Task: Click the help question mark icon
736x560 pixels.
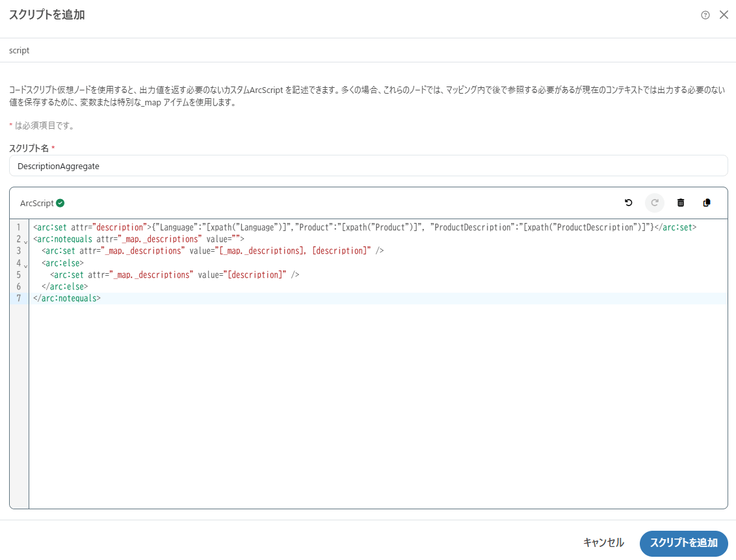Action: (705, 15)
